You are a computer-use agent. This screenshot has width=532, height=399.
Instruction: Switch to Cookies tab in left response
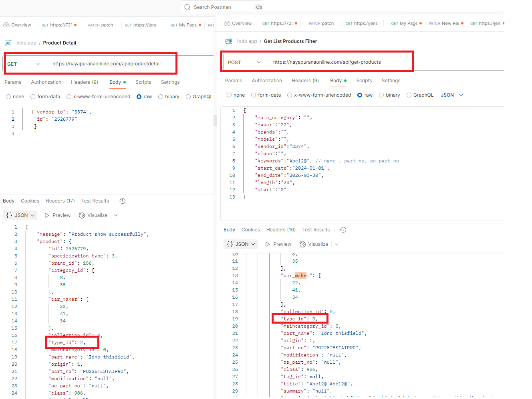[x=30, y=201]
